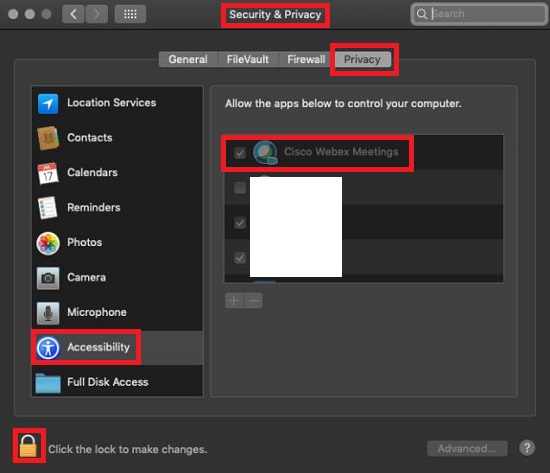This screenshot has height=473, width=550.
Task: Switch to the Firewall tab
Action: [306, 59]
